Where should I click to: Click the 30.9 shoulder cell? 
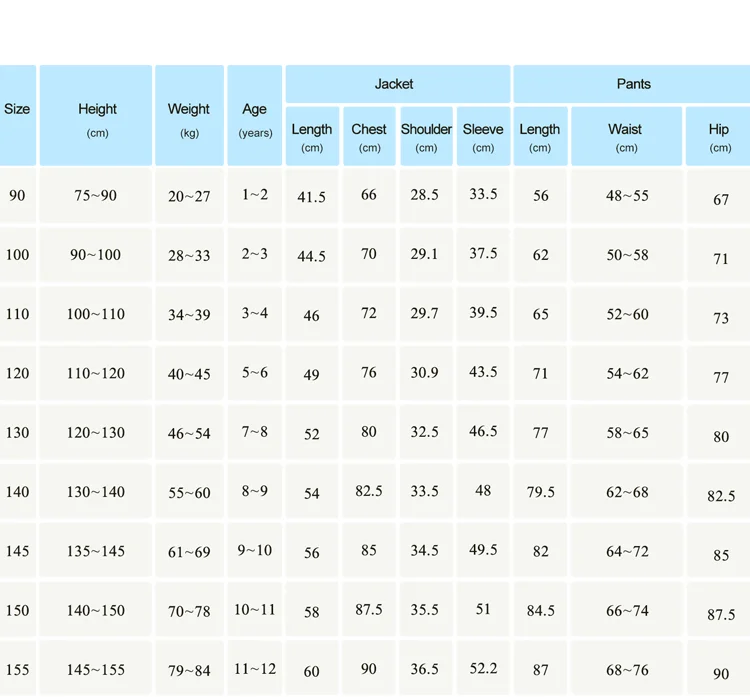point(425,373)
